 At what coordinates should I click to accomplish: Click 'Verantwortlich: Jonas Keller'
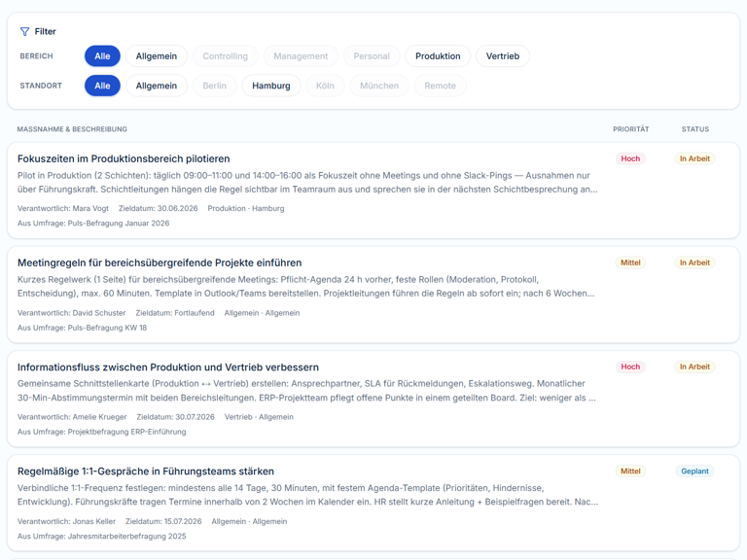point(67,521)
